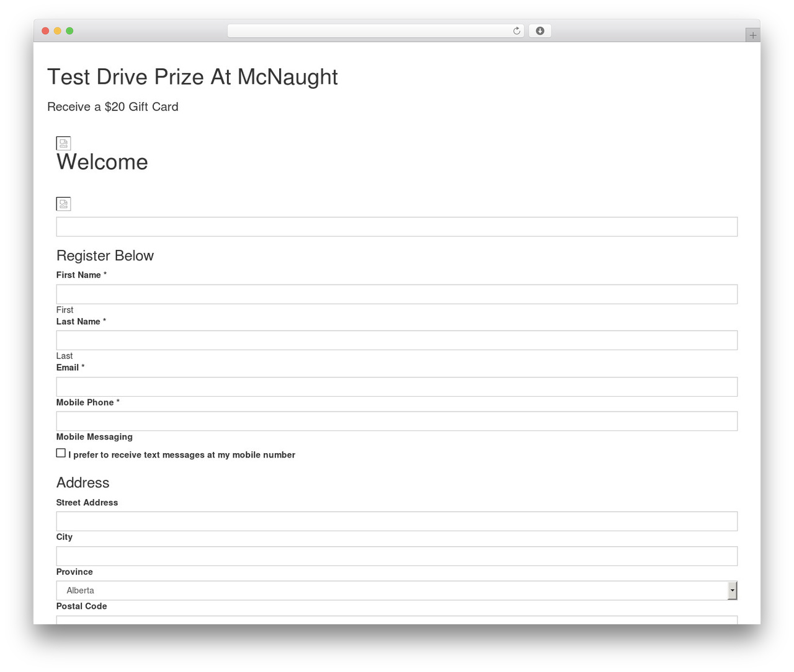
Task: Click the 'Last' sub-label under the name field
Action: coord(65,356)
